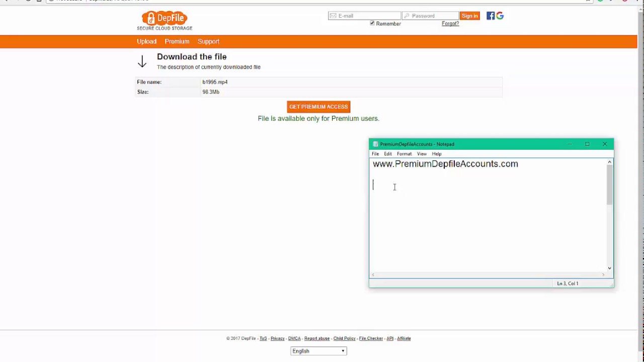Open the File Checker link
Screen dimensions: 644x362
[371, 338]
